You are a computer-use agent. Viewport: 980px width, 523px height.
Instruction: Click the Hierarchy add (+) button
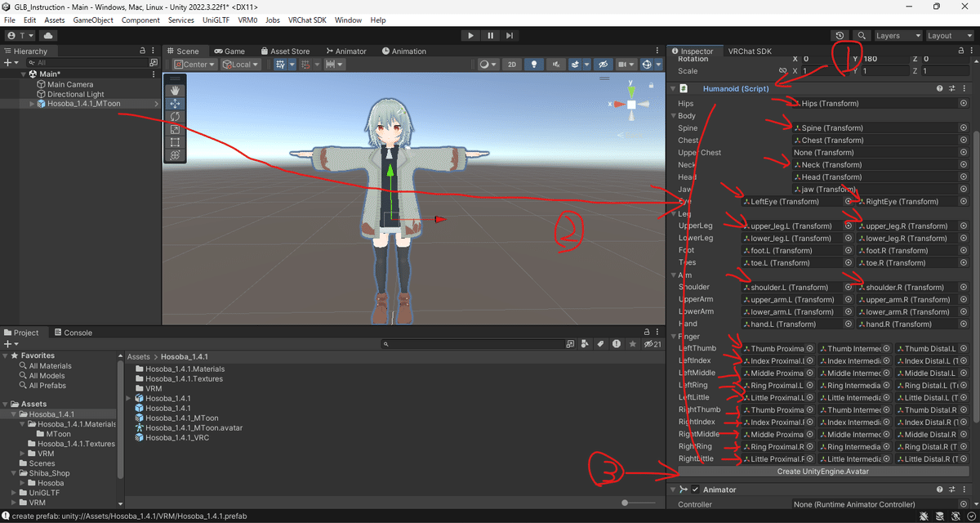[10, 62]
